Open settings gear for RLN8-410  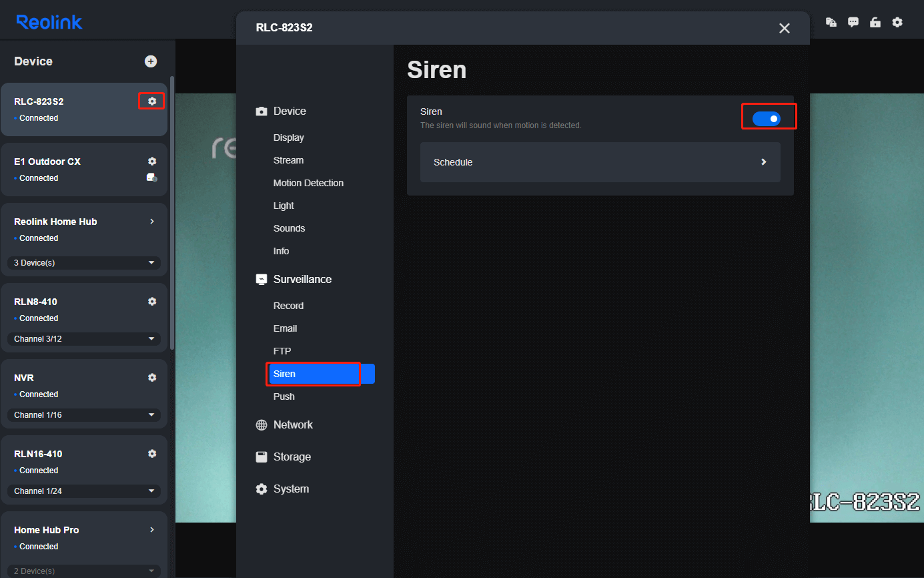[x=152, y=301]
